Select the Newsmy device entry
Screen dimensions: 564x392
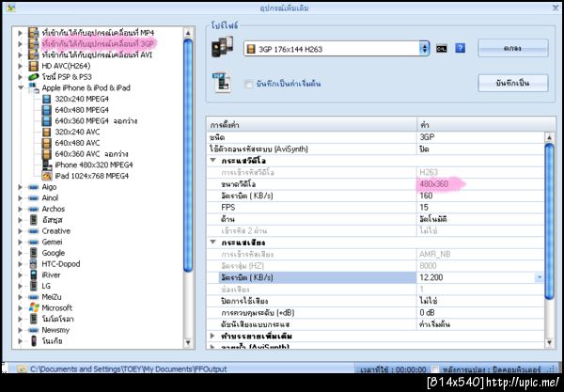pyautogui.click(x=55, y=330)
